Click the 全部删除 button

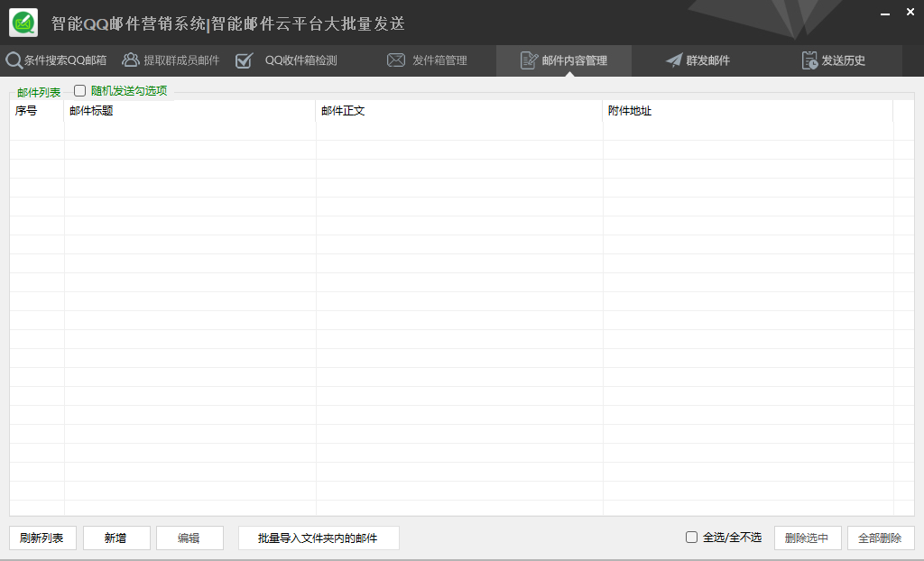pyautogui.click(x=880, y=538)
